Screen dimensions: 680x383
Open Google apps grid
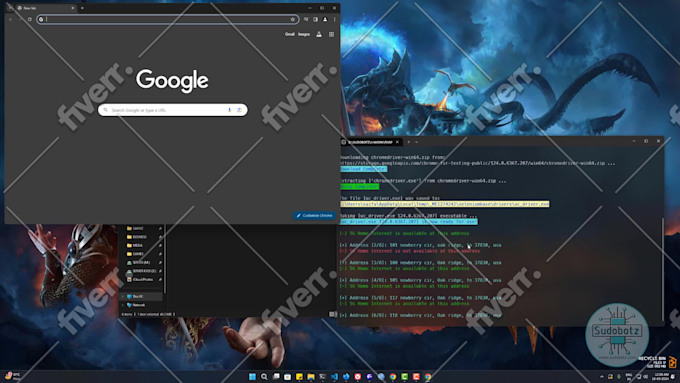coord(331,34)
